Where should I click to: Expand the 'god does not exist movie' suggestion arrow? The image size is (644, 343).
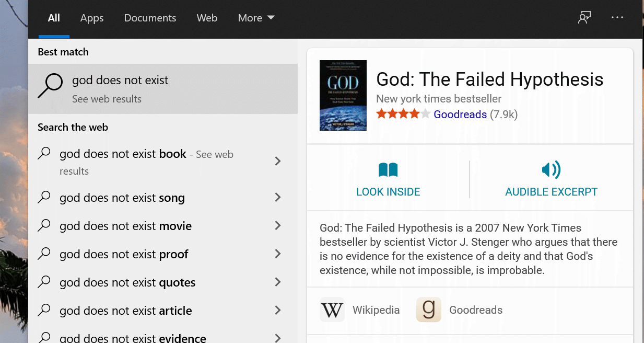click(278, 225)
